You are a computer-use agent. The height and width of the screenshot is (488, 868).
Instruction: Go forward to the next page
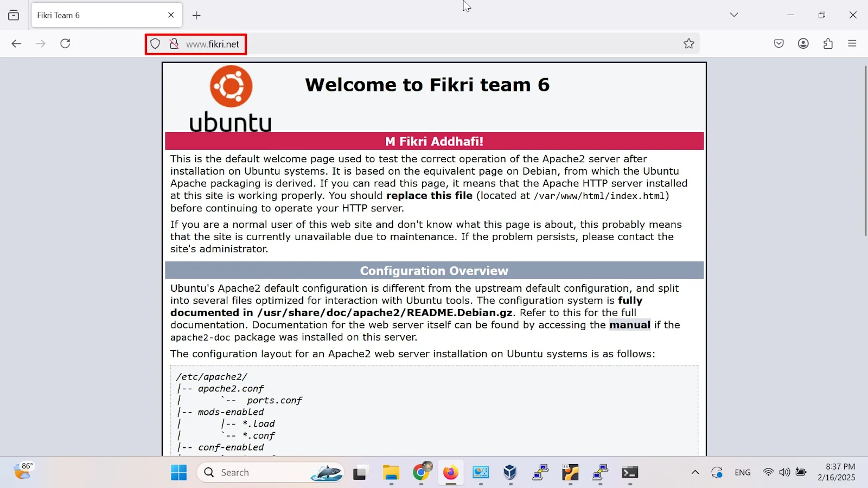pyautogui.click(x=41, y=43)
